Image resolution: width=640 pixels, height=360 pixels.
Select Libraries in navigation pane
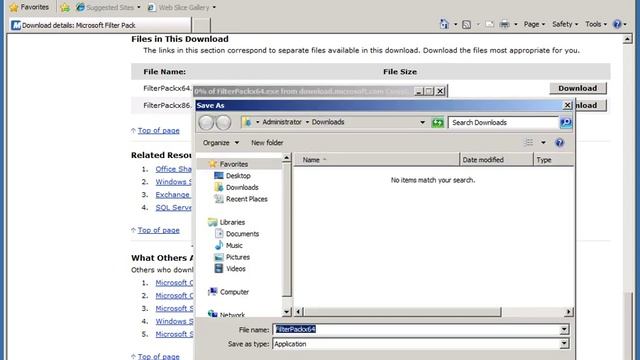pyautogui.click(x=227, y=222)
